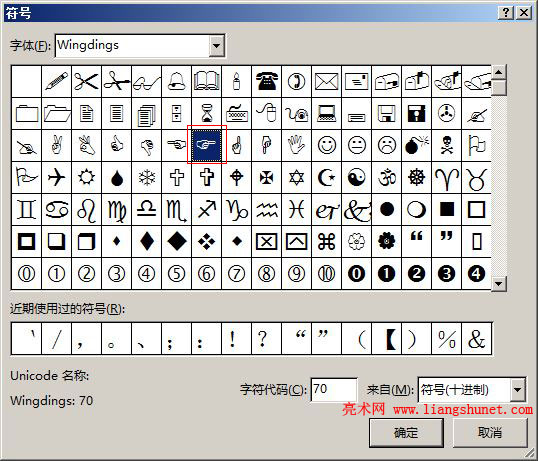The image size is (538, 461).
Task: Insert the recent black lenticular bracket symbol
Action: point(387,339)
